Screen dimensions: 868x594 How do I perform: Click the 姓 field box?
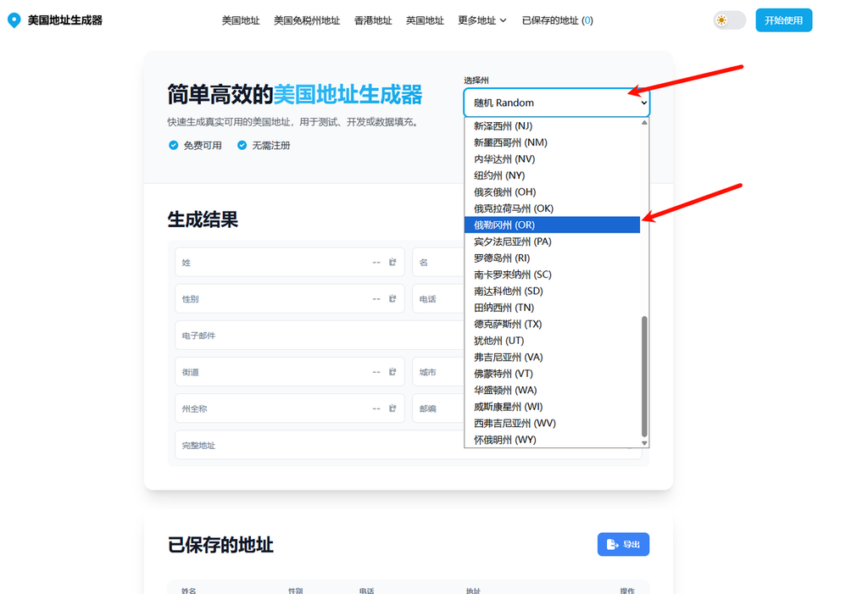coord(290,263)
